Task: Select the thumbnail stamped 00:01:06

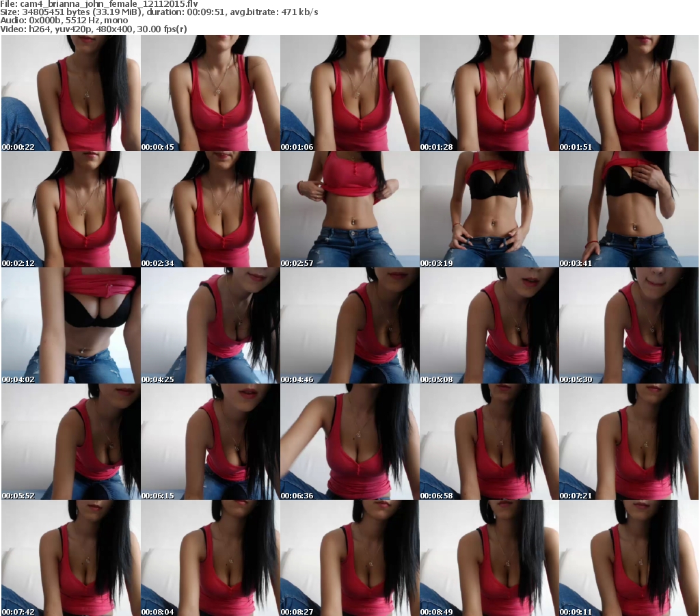Action: [349, 93]
